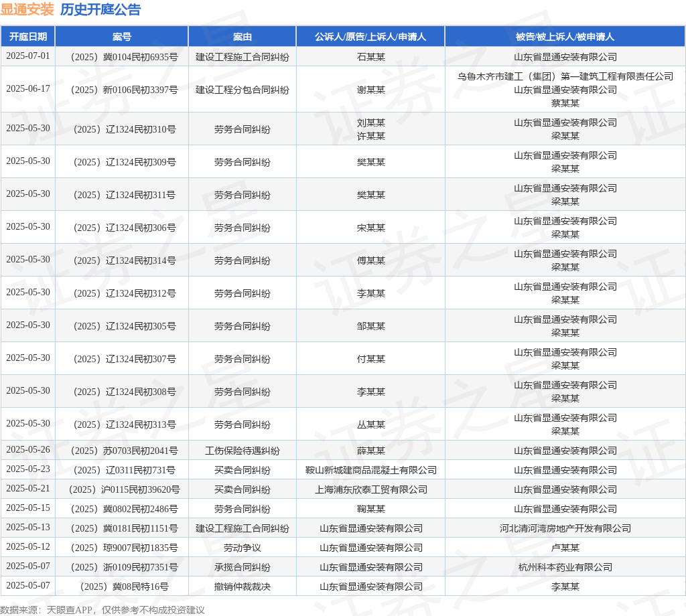The width and height of the screenshot is (686, 616).
Task: Select case number (2025)辽1324民初313号
Action: (x=123, y=424)
